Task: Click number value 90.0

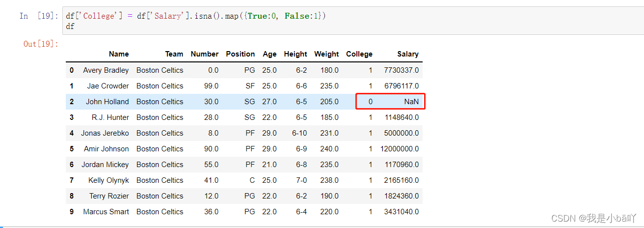Action: point(212,149)
